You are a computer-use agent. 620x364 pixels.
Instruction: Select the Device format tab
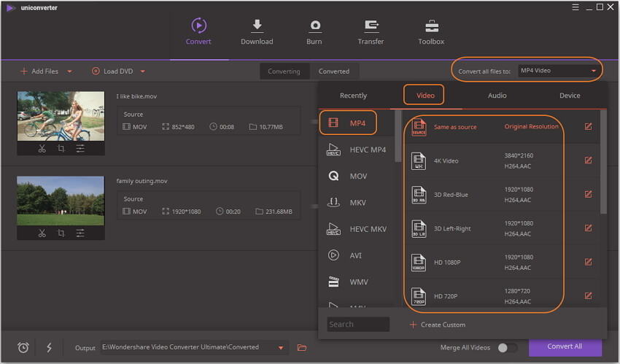pos(570,96)
